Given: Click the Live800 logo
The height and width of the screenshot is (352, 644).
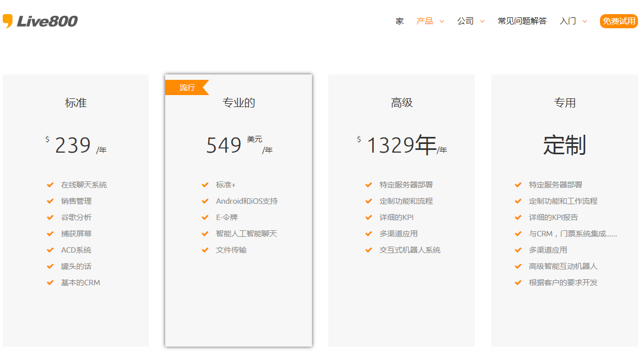Looking at the screenshot, I should tap(40, 21).
